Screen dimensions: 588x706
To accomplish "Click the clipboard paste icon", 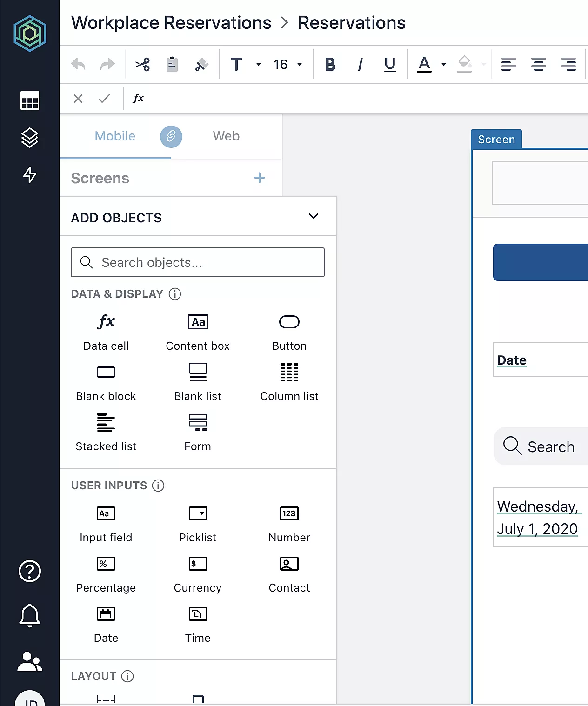I will 172,64.
